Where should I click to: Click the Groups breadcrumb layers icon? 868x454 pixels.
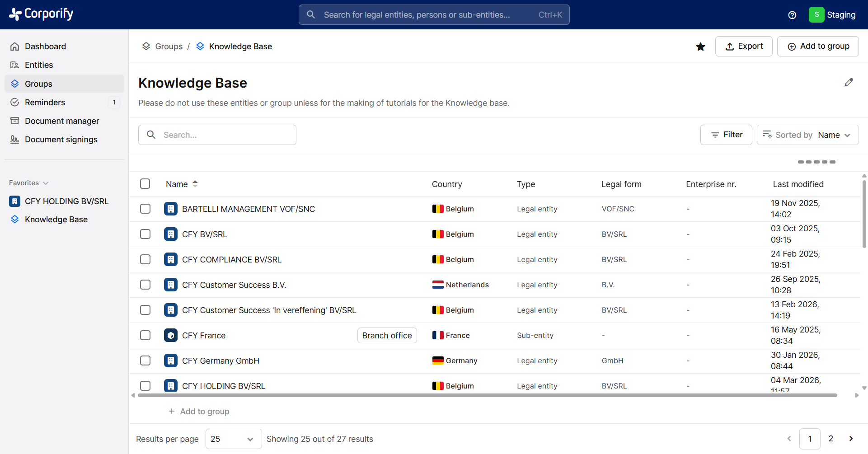pyautogui.click(x=146, y=46)
